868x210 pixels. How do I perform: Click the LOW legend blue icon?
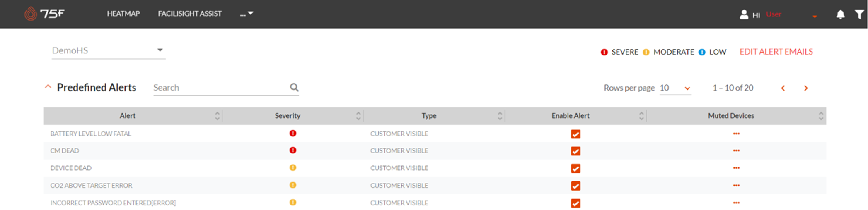702,52
